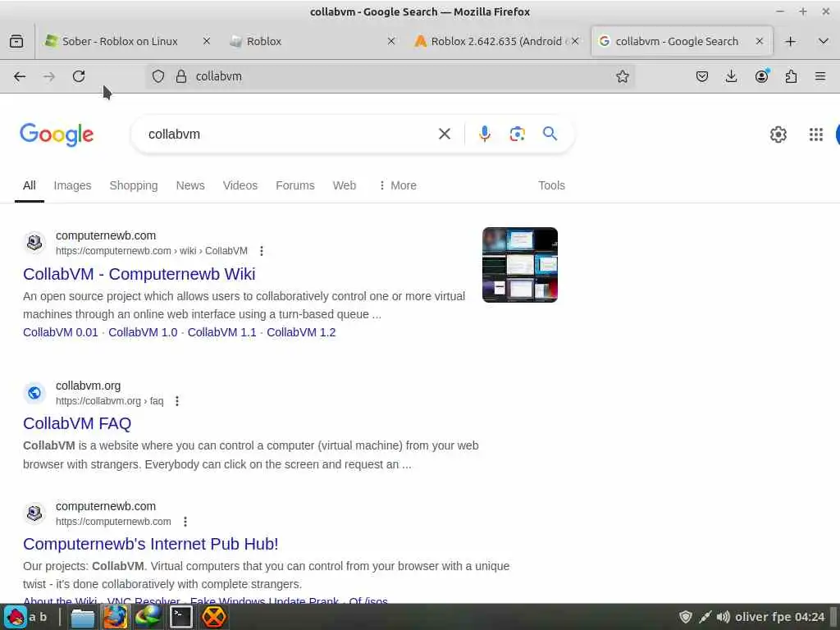Click the magnifier search button

550,134
